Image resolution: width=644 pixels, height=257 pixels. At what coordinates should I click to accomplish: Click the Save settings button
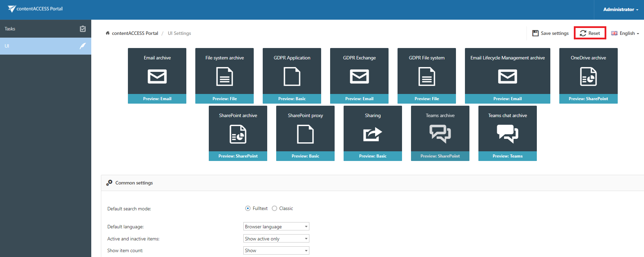(x=550, y=33)
